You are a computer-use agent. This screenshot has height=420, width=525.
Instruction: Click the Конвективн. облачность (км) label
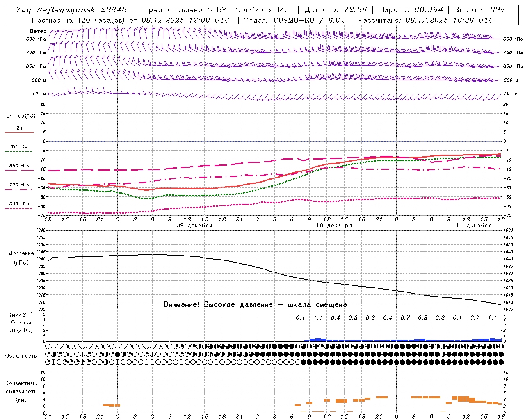coord(21,391)
